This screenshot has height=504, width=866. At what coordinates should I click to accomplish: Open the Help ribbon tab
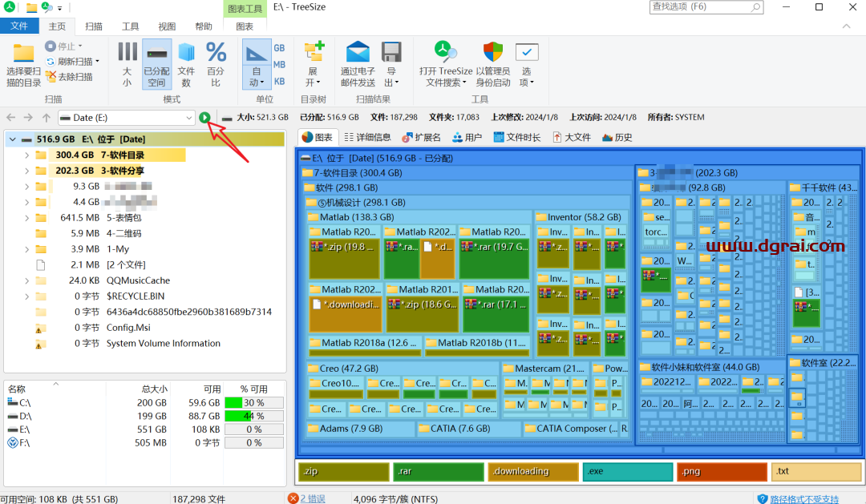point(203,26)
